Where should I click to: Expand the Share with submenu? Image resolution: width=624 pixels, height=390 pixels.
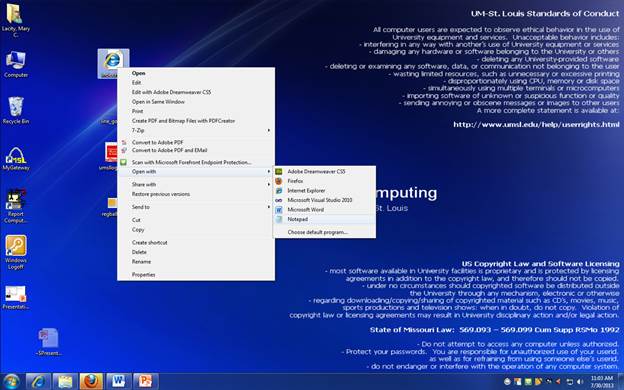point(195,185)
